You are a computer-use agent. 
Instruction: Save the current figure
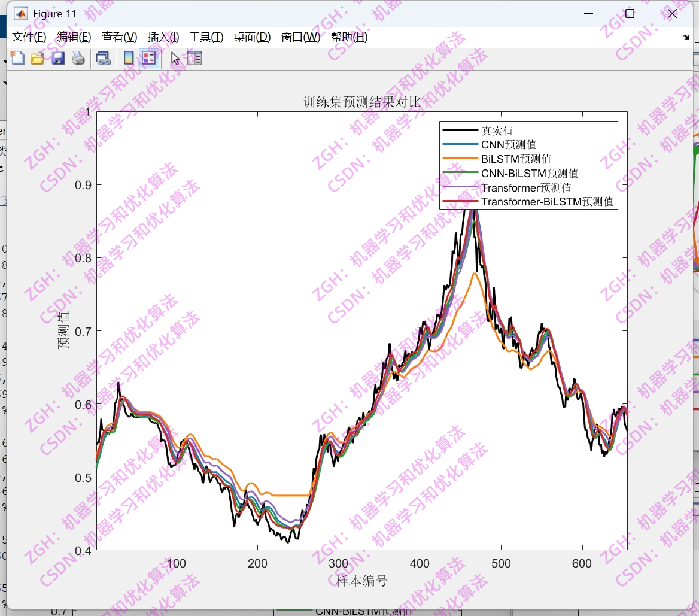(x=58, y=58)
